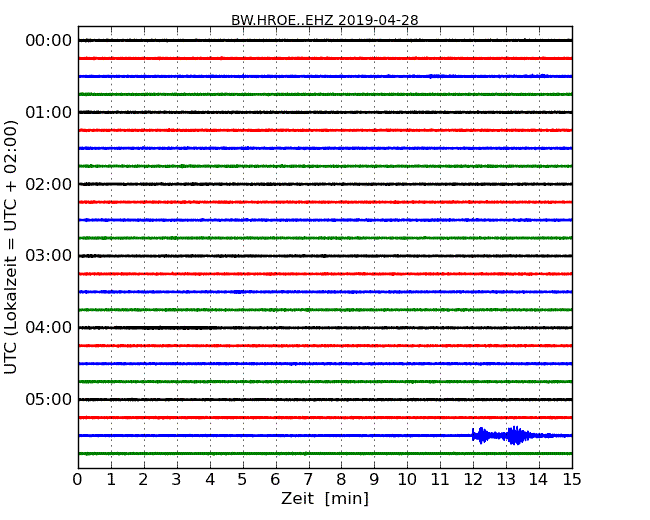Click the black trace at 05:00
This screenshot has height=520, width=650.
pyautogui.click(x=325, y=399)
